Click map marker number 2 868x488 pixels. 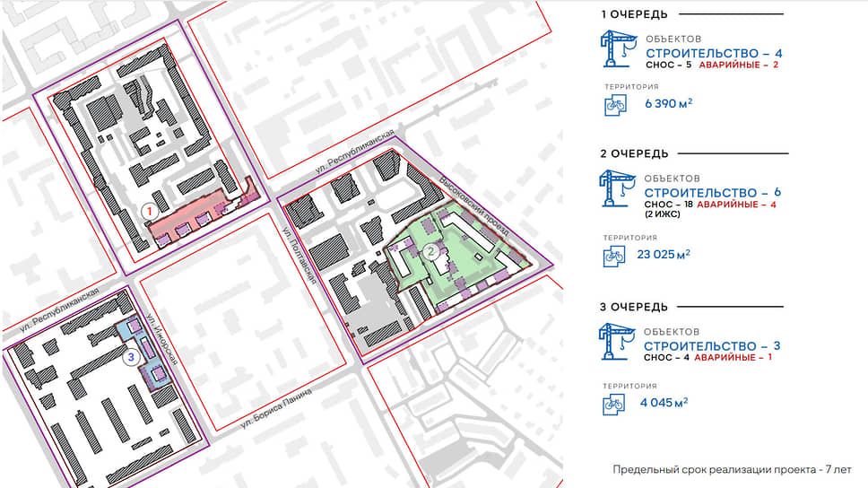coord(431,251)
